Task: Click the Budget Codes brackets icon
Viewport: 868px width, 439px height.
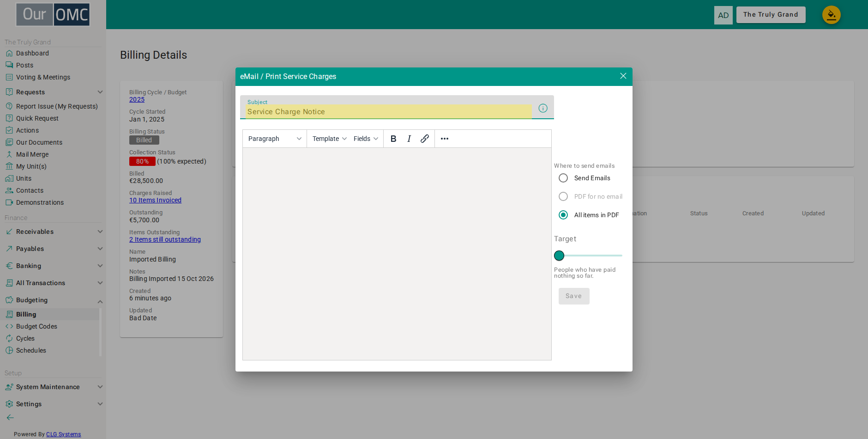Action: (9, 326)
